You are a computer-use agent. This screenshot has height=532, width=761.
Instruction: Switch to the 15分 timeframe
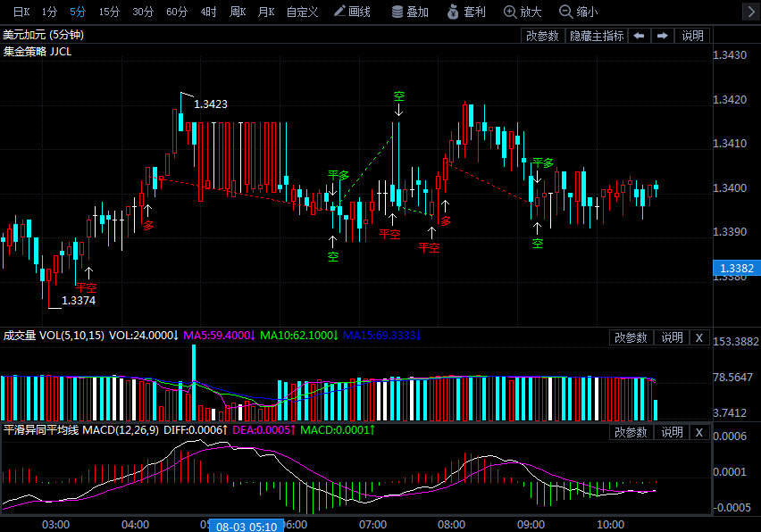(x=109, y=12)
